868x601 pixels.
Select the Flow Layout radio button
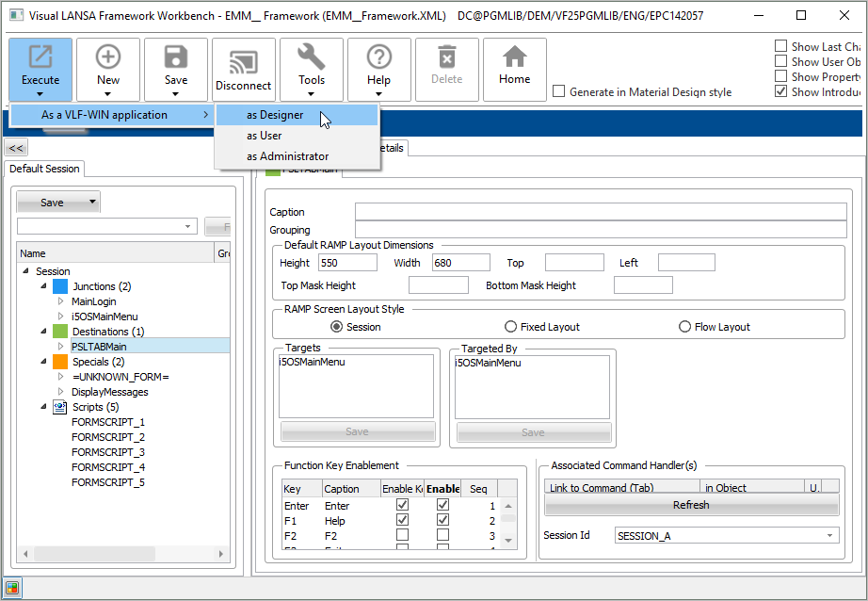pos(686,327)
